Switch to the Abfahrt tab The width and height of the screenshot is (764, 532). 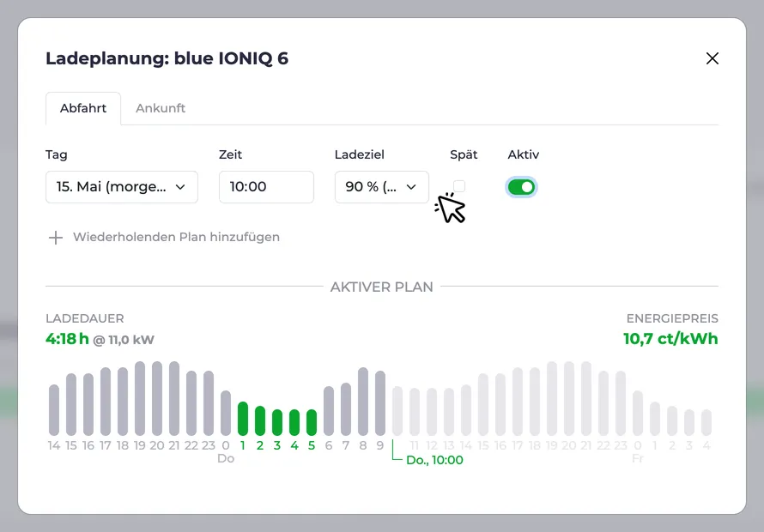click(83, 108)
